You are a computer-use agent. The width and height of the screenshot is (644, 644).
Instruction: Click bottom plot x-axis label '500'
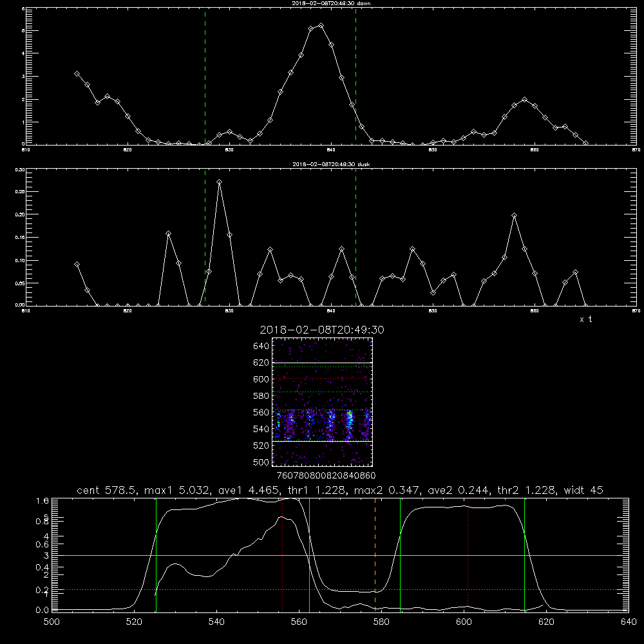click(52, 622)
